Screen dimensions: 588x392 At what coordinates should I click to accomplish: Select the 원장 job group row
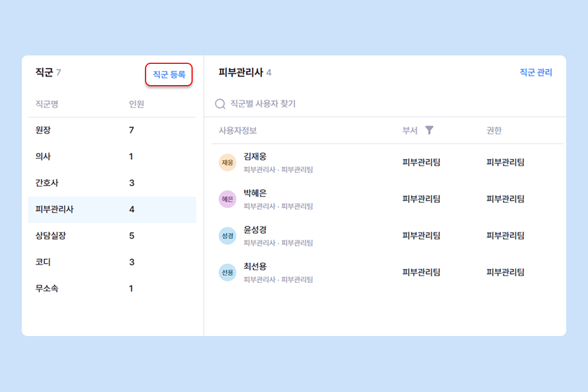(112, 130)
